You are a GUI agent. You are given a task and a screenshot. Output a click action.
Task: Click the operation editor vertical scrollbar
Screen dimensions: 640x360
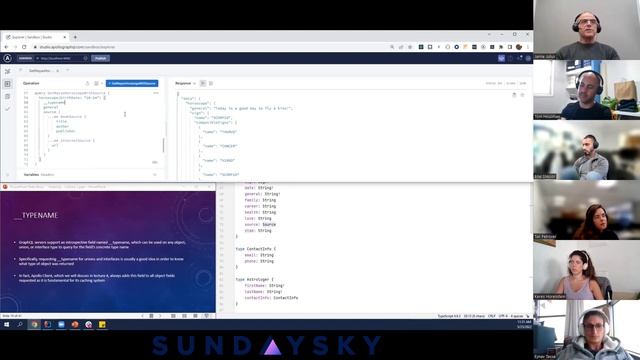click(164, 145)
